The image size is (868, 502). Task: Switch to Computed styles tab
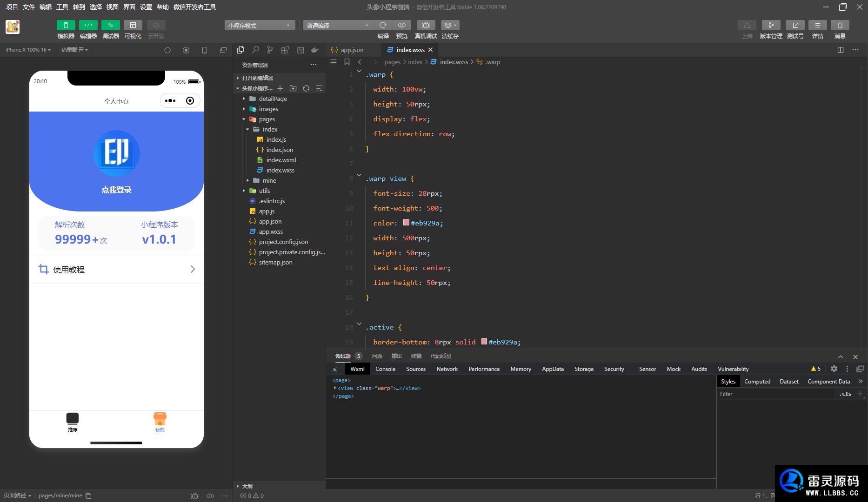coord(757,381)
